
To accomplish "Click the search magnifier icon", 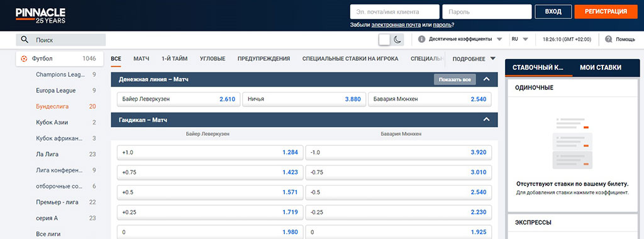I will tap(25, 40).
